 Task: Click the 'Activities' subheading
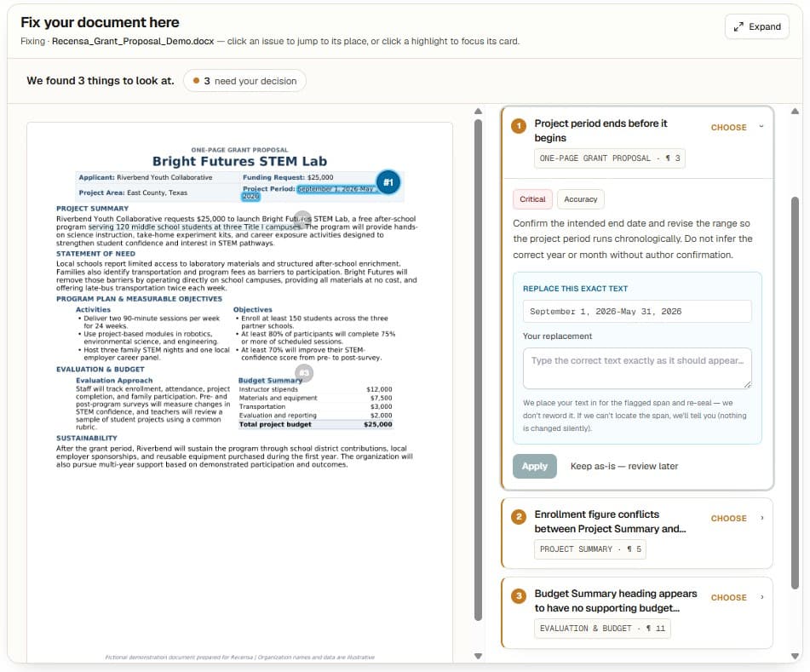coord(93,309)
